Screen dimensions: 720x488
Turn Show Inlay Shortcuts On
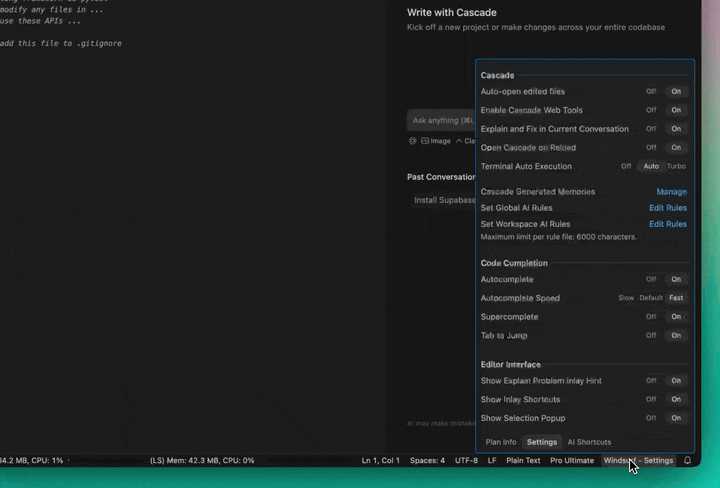676,399
